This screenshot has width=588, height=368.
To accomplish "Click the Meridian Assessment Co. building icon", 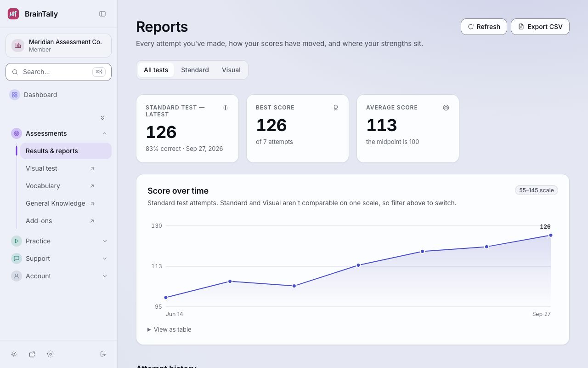I will click(18, 46).
